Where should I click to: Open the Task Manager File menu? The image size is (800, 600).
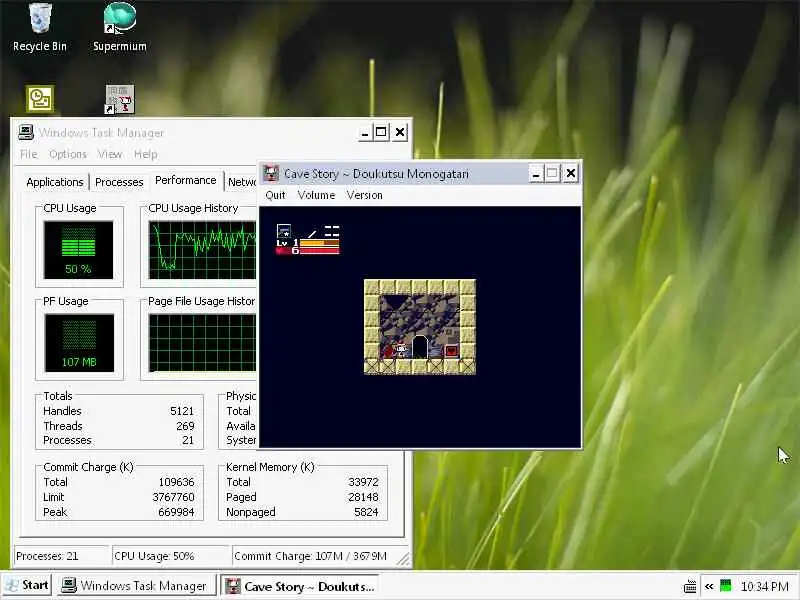[29, 154]
